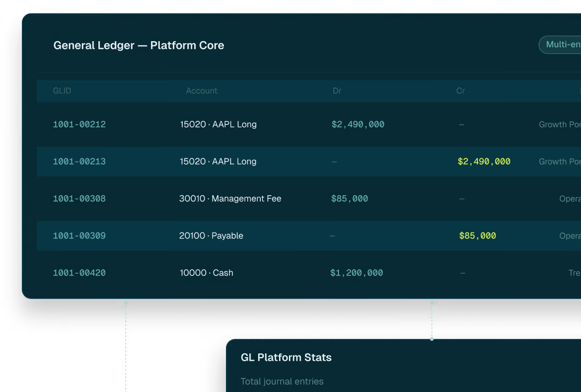
Task: Click the $85,000 credit amount
Action: (477, 236)
